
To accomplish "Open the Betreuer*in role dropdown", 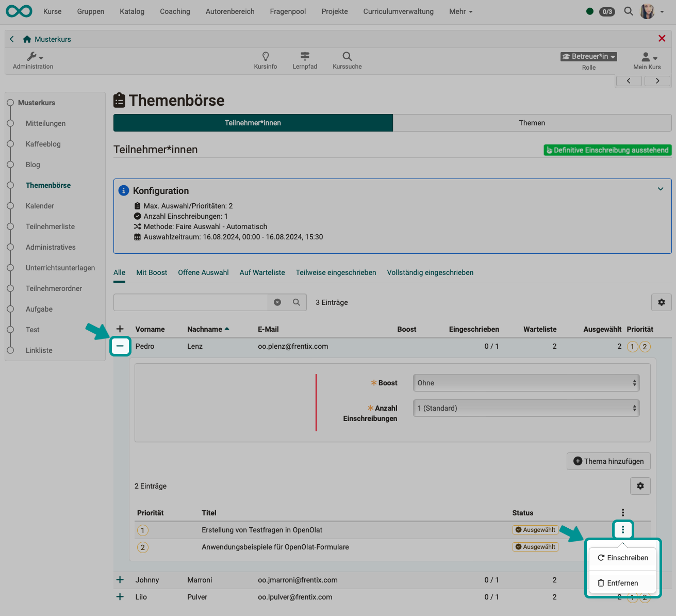I will tap(588, 57).
